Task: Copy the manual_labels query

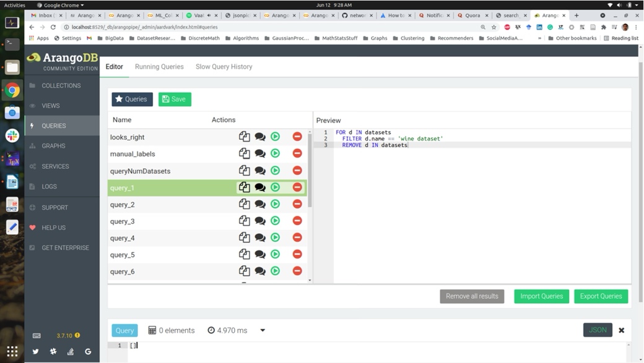Action: 245,153
